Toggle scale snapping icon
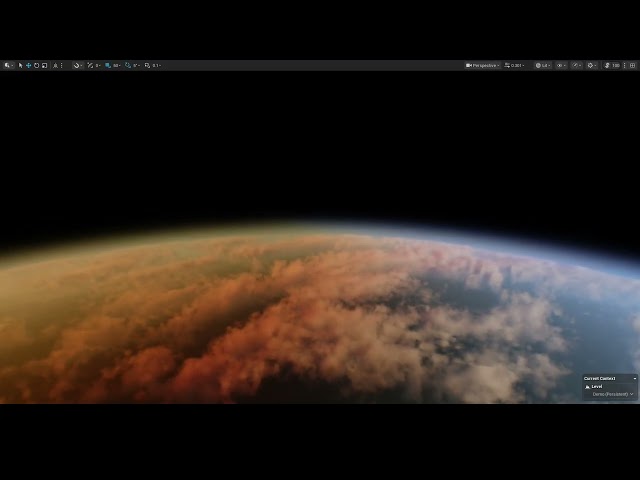Screen dimensions: 640x480 (x=147, y=65)
